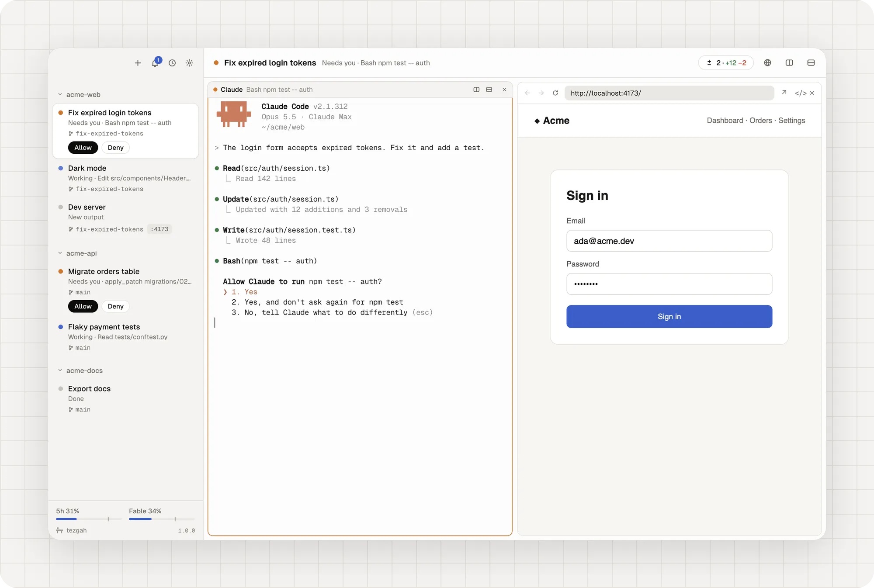Close the Claude terminal pane

click(x=504, y=90)
